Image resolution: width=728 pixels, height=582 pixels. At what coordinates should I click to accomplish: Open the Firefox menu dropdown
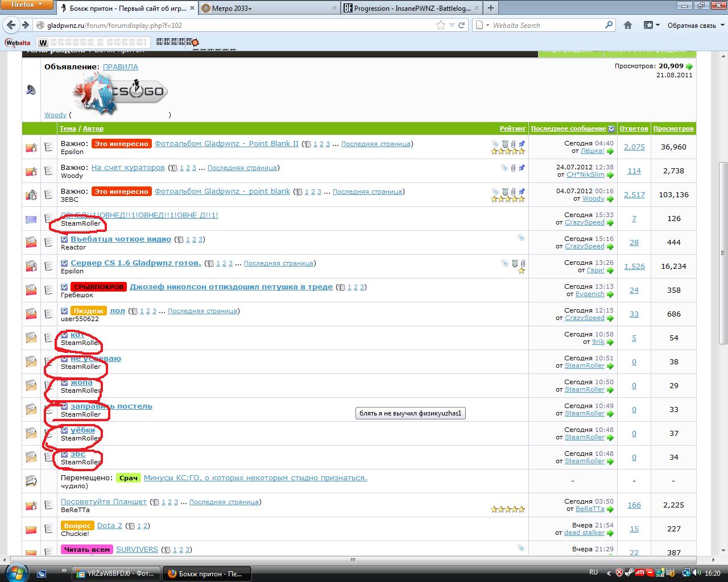[x=27, y=5]
